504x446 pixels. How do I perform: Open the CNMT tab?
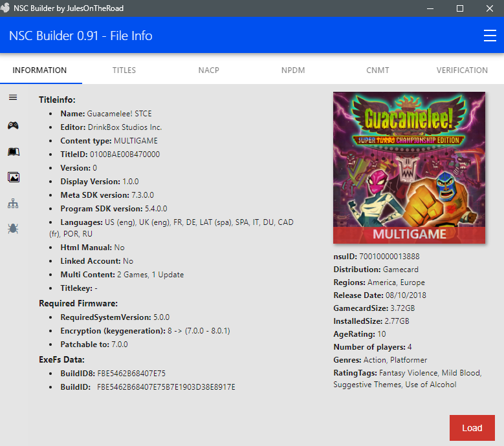[x=378, y=70]
